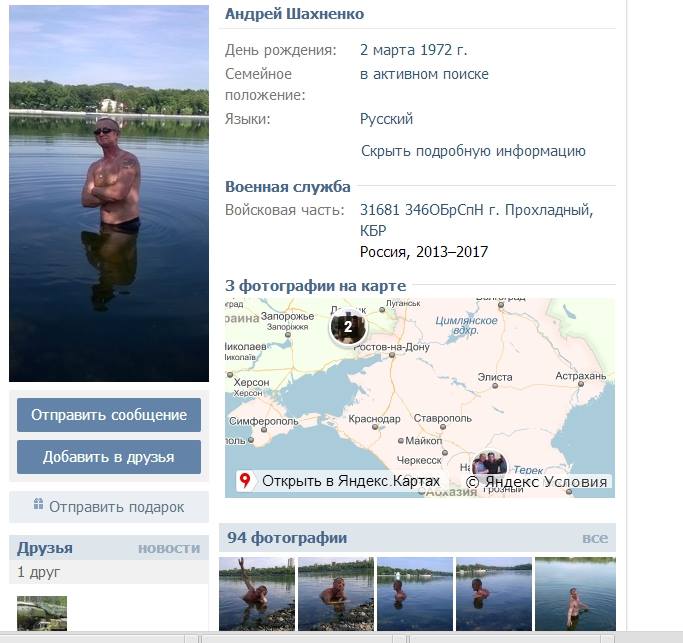Open the 94 фотографии header
683x643 pixels.
287,538
